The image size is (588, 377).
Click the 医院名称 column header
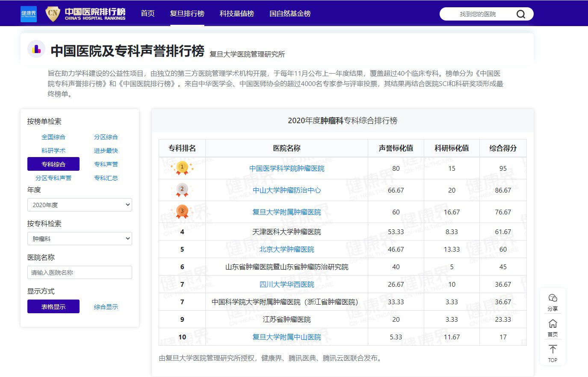click(x=287, y=148)
